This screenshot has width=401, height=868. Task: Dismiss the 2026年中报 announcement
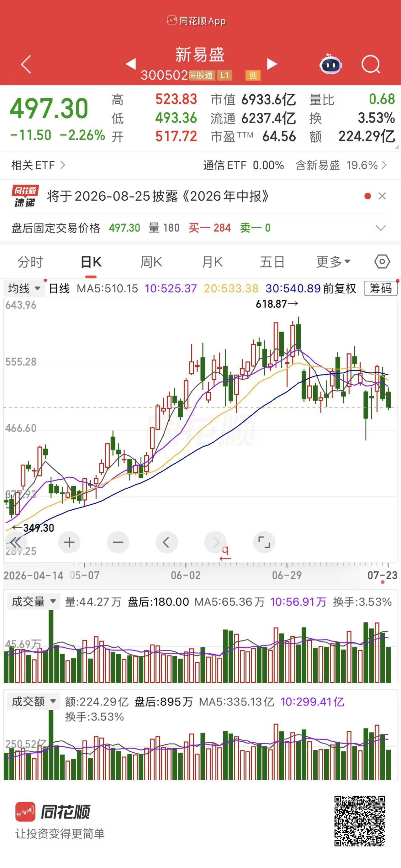(x=382, y=196)
